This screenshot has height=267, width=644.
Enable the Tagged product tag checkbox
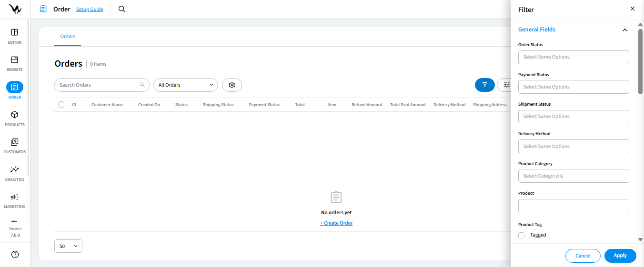pyautogui.click(x=521, y=235)
